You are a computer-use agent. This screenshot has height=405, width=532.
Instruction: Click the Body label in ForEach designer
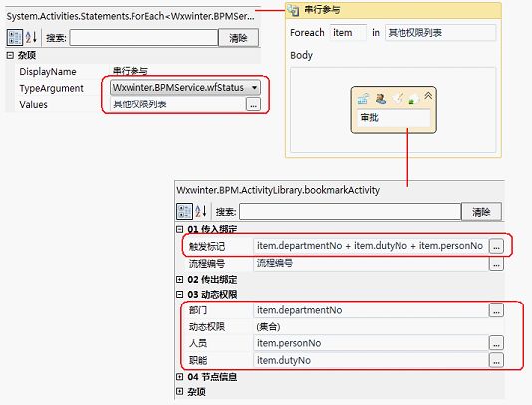301,55
